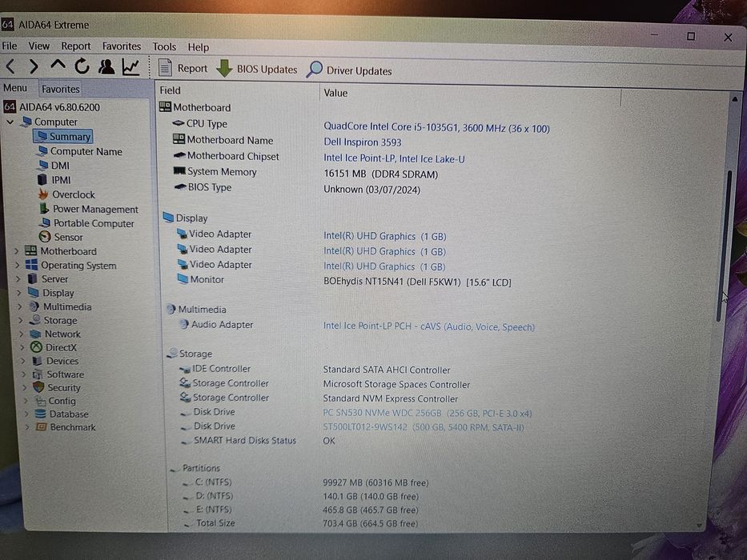Expand the Storage tree node
747x560 pixels.
(x=21, y=320)
